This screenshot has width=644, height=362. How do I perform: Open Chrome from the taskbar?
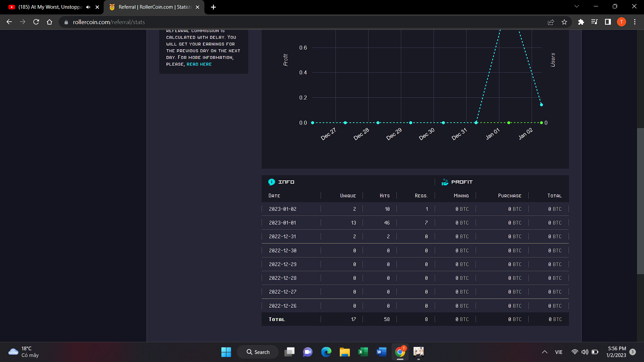[400, 352]
